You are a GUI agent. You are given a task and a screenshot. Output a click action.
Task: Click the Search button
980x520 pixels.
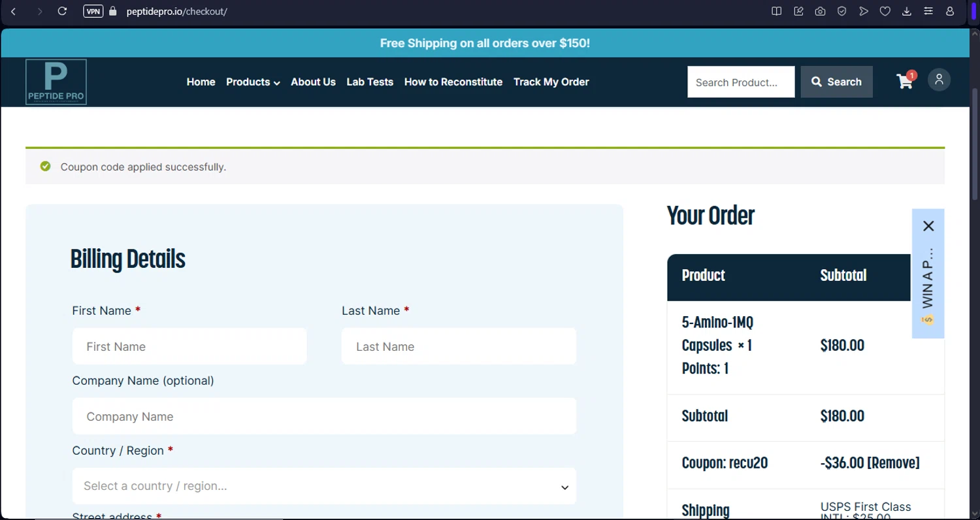836,82
